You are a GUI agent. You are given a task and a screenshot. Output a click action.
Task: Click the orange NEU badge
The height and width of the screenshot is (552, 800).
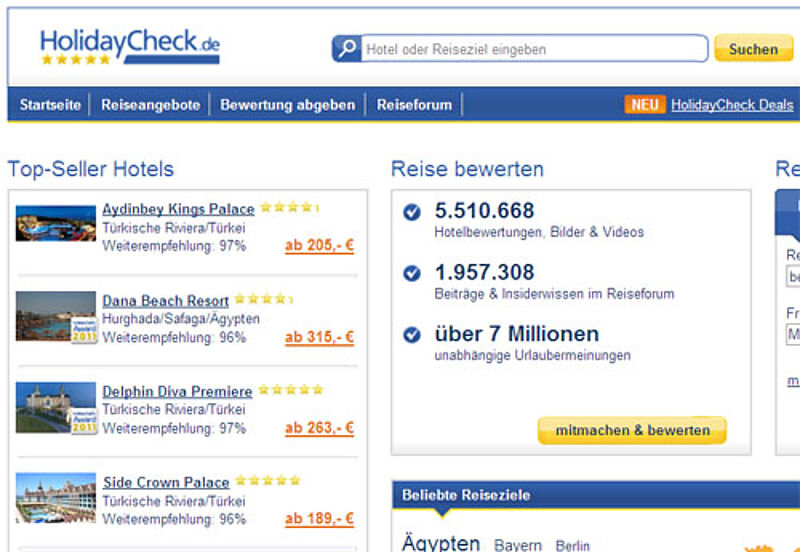click(x=645, y=104)
